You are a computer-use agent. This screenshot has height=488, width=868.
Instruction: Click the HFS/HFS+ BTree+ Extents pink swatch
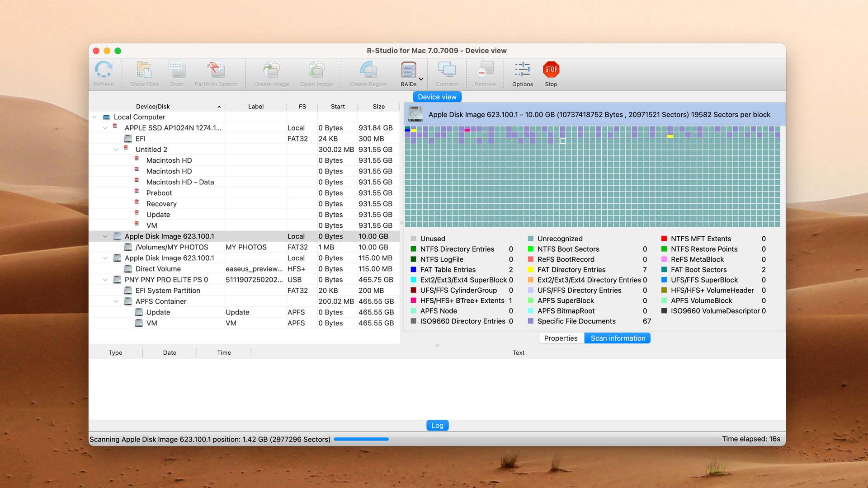pos(413,300)
